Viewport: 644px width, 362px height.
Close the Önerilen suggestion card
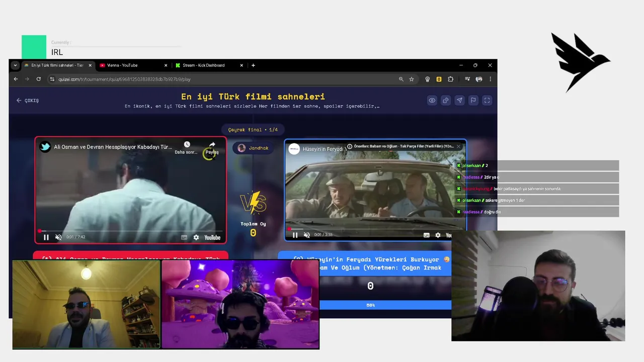click(x=458, y=146)
